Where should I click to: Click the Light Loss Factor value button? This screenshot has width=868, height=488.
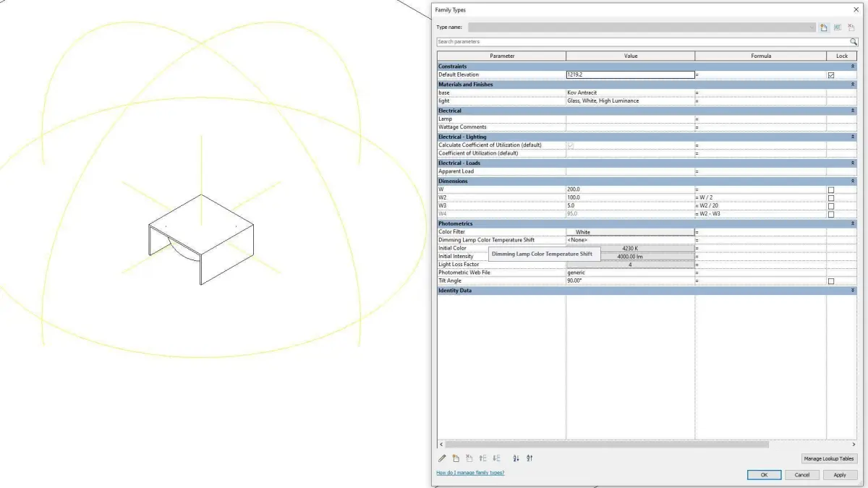coord(630,265)
